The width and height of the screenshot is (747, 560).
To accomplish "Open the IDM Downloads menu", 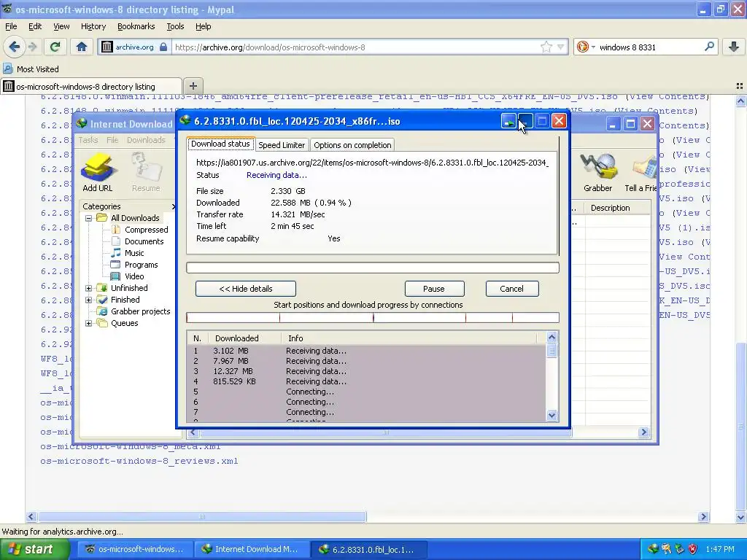I will coord(146,139).
